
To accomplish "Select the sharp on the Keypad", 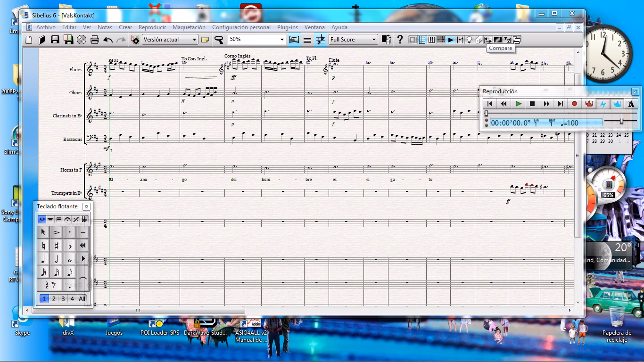I will (57, 245).
